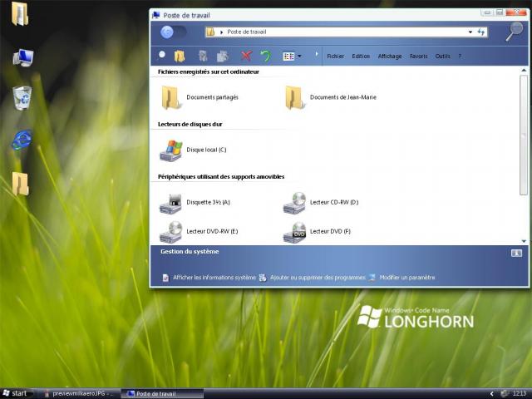The image size is (532, 399).
Task: Select the Disquette 3½ (A:) drive
Action: (195, 203)
